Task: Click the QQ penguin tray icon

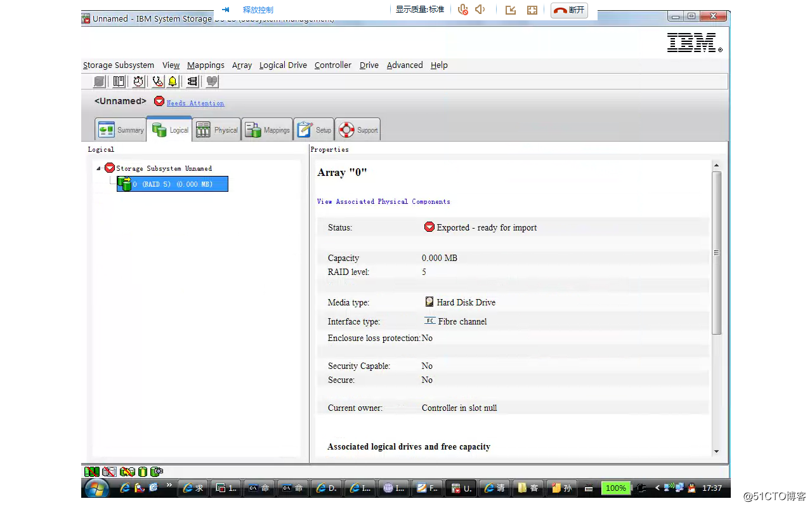Action: [691, 488]
